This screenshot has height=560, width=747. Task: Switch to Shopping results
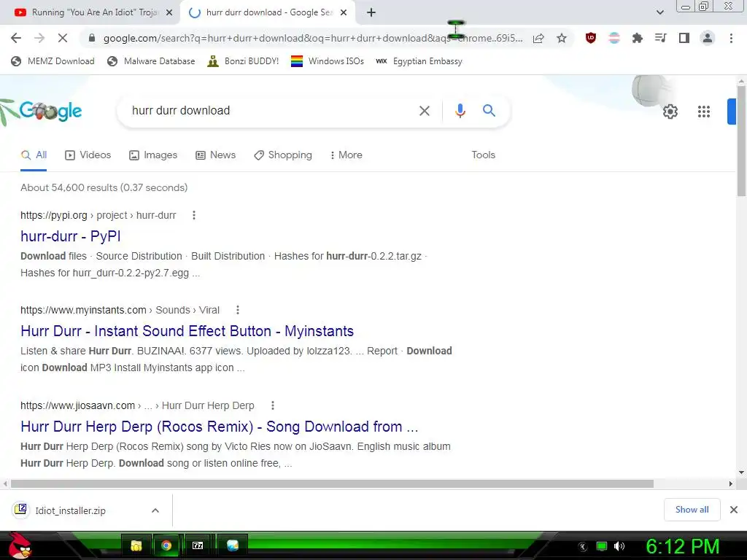point(283,155)
